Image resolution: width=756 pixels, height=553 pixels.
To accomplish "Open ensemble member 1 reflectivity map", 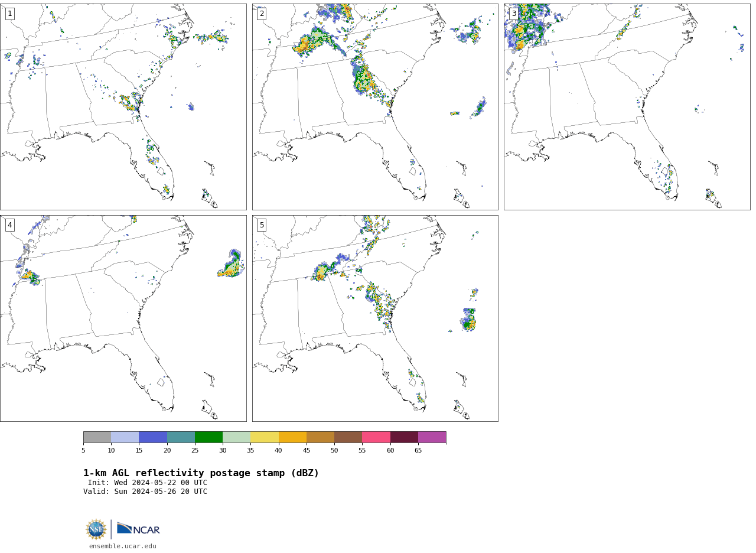I will pyautogui.click(x=123, y=107).
